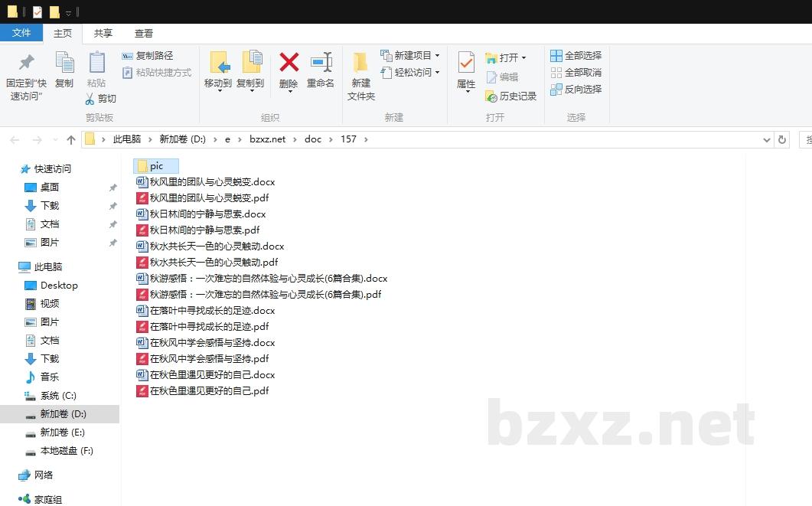Expand the address bar history dropdown

coord(767,139)
